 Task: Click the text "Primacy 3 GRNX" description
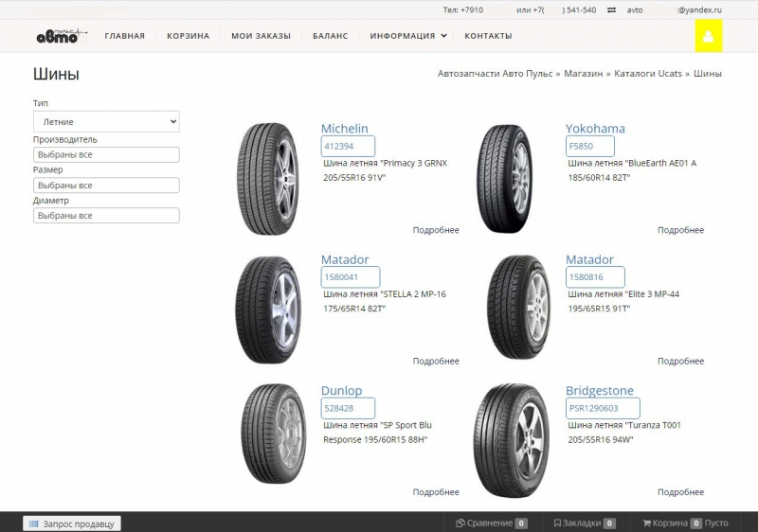(414, 163)
